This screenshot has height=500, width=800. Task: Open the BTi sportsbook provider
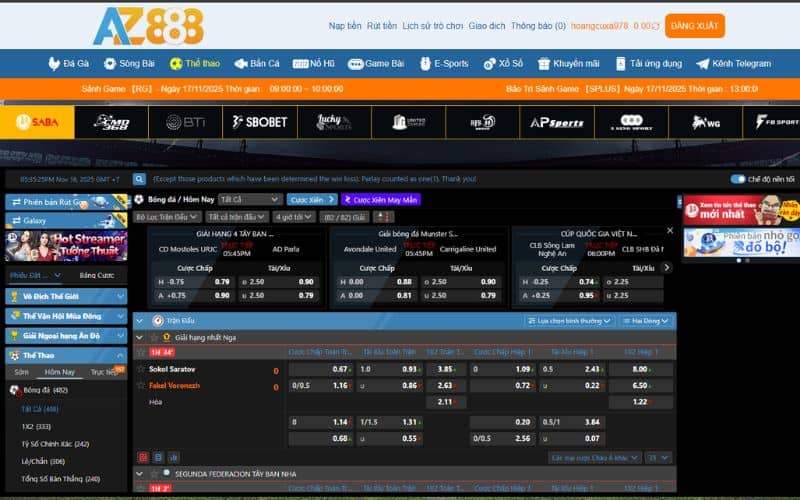(185, 122)
